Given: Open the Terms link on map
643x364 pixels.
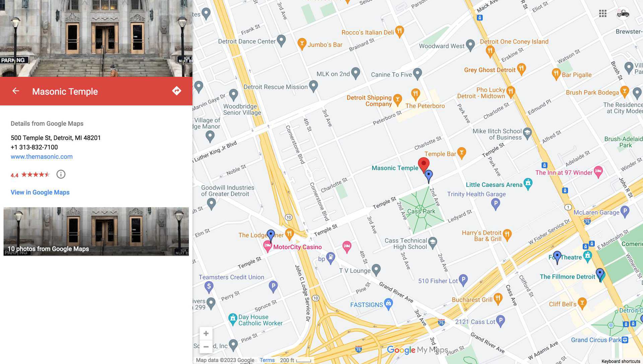Looking at the screenshot, I should [x=267, y=360].
